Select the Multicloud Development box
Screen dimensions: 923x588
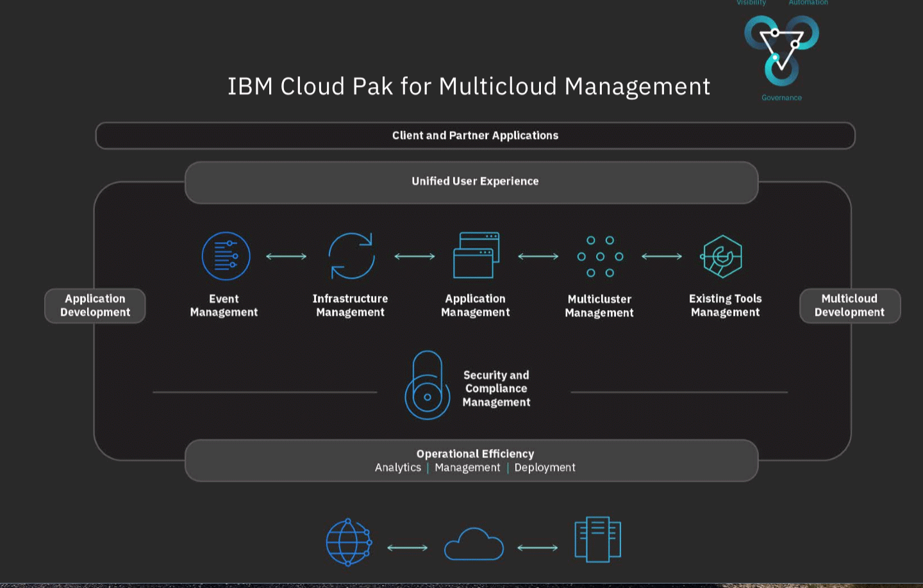pos(850,306)
